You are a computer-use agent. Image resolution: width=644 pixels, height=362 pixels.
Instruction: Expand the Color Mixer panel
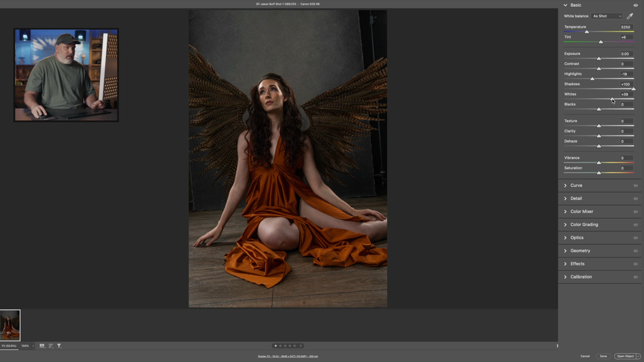pyautogui.click(x=565, y=212)
